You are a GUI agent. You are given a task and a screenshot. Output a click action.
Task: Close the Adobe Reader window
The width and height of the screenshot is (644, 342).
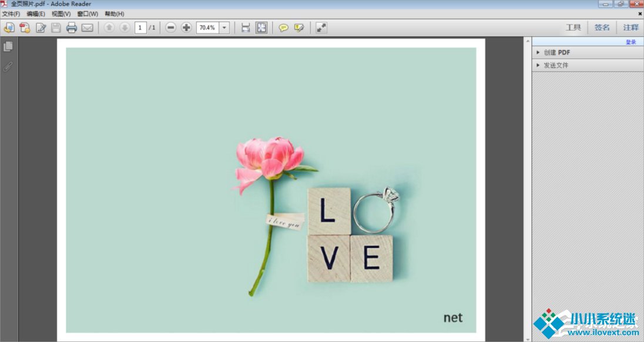tap(636, 4)
